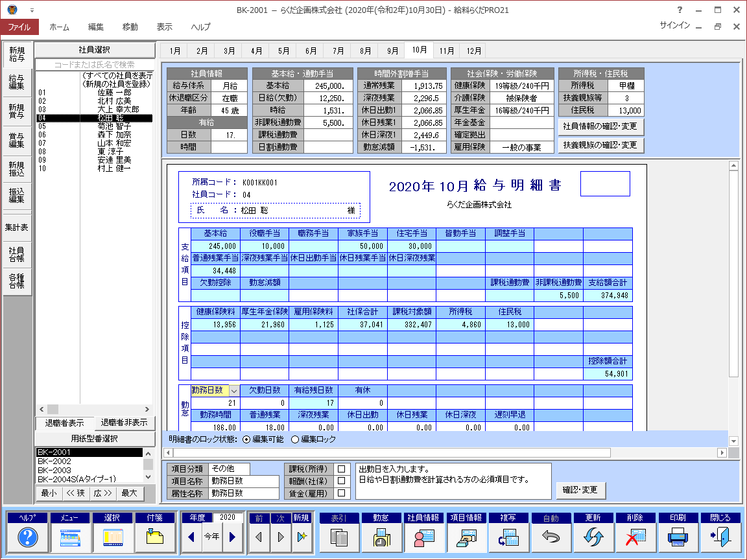747x560 pixels.
Task: Select employee 山本 和宏 in list
Action: 94,143
